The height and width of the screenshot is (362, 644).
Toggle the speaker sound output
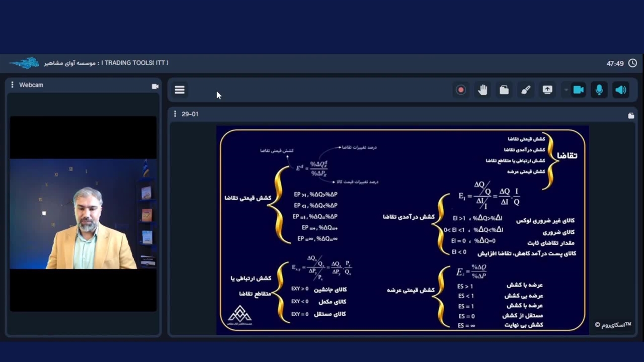621,90
